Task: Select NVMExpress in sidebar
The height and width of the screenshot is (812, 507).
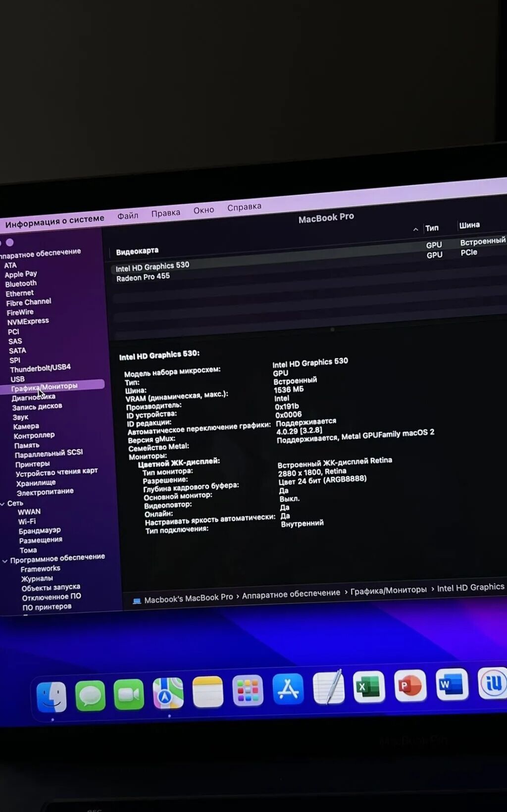Action: point(28,321)
